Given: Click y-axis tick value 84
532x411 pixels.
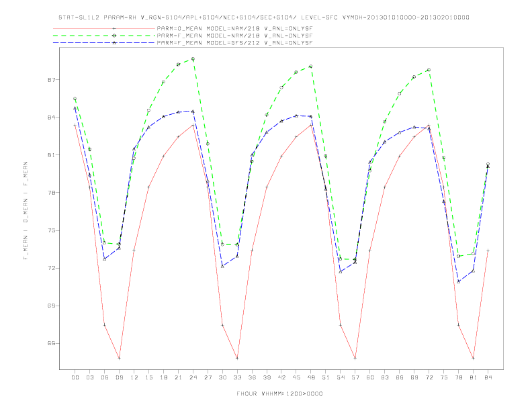Looking at the screenshot, I should (51, 118).
